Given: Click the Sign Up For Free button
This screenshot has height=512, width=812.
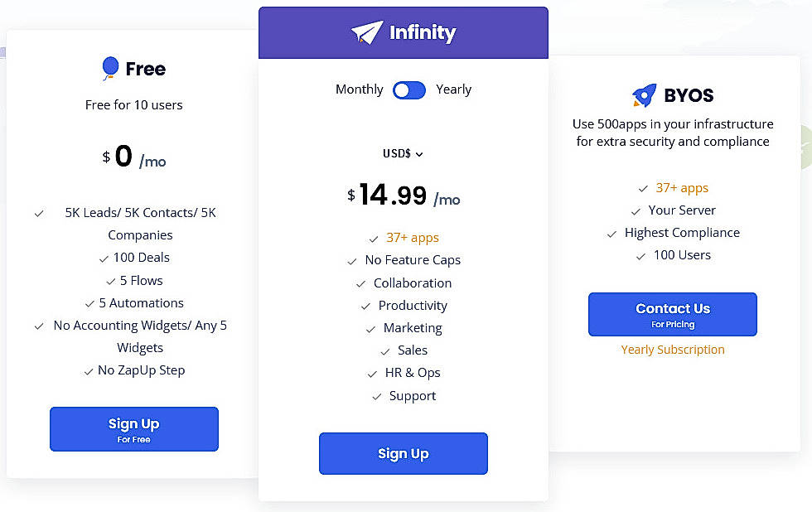Looking at the screenshot, I should 134,429.
